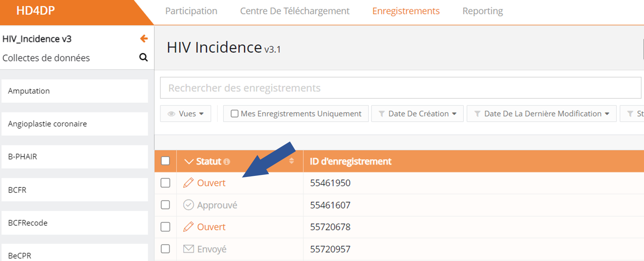Open the Reporting tab

(482, 11)
